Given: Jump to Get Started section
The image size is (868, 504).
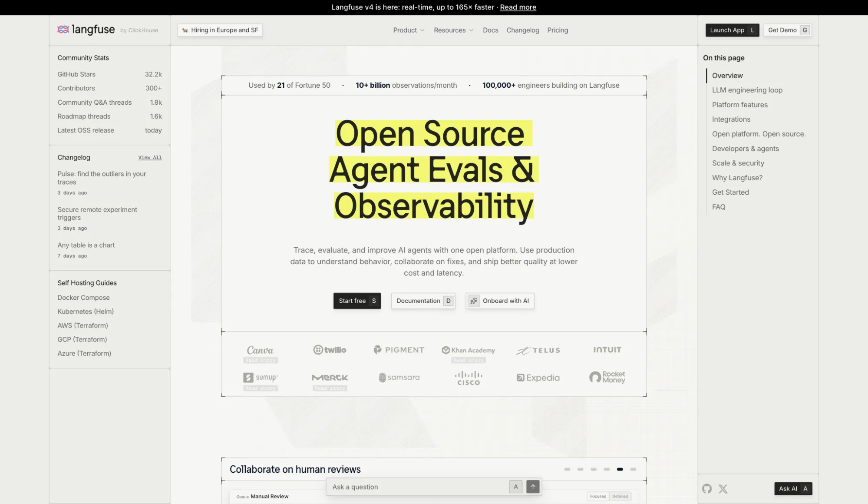Looking at the screenshot, I should (x=730, y=192).
